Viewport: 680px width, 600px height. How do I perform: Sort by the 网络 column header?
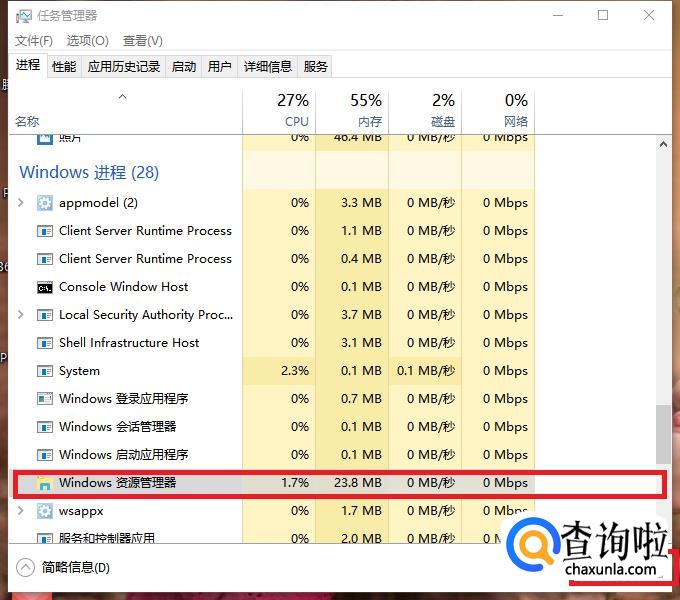click(x=498, y=111)
